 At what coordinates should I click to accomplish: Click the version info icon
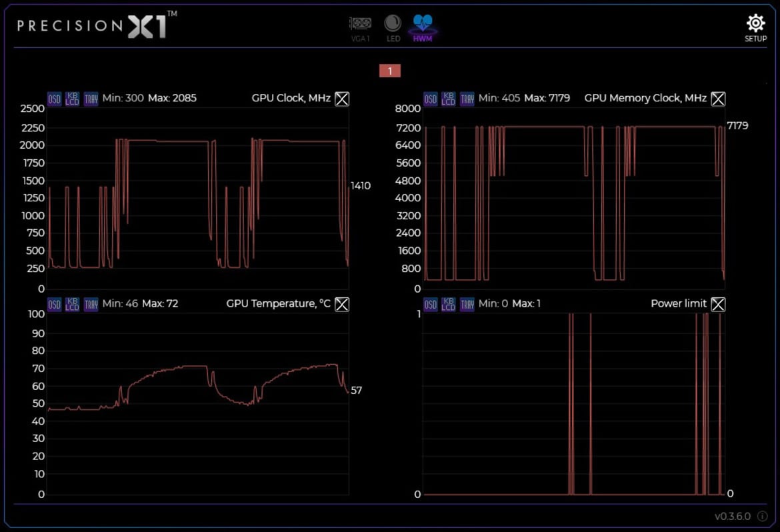tap(762, 516)
